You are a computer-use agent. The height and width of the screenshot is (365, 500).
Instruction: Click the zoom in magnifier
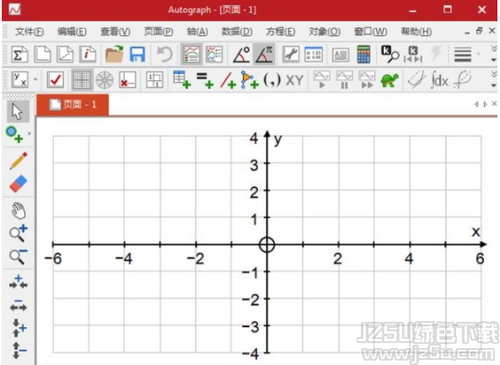click(x=18, y=233)
